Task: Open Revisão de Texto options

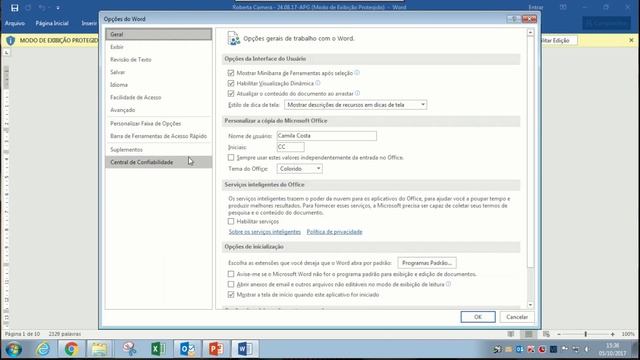Action: (x=159, y=60)
